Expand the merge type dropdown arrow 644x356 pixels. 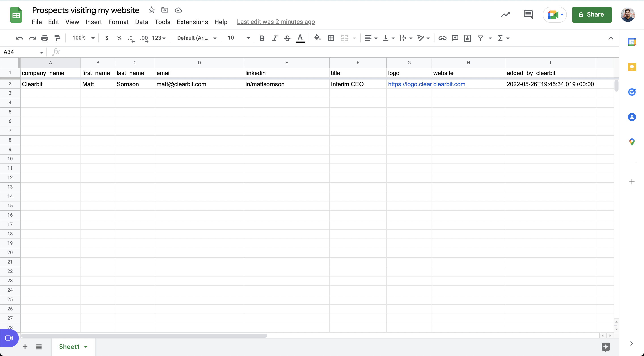pyautogui.click(x=354, y=38)
